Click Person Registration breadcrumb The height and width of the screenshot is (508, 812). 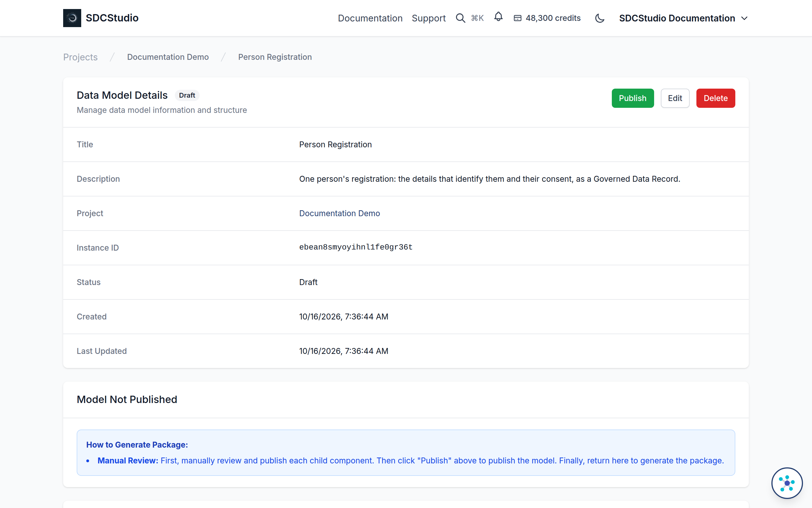tap(275, 57)
